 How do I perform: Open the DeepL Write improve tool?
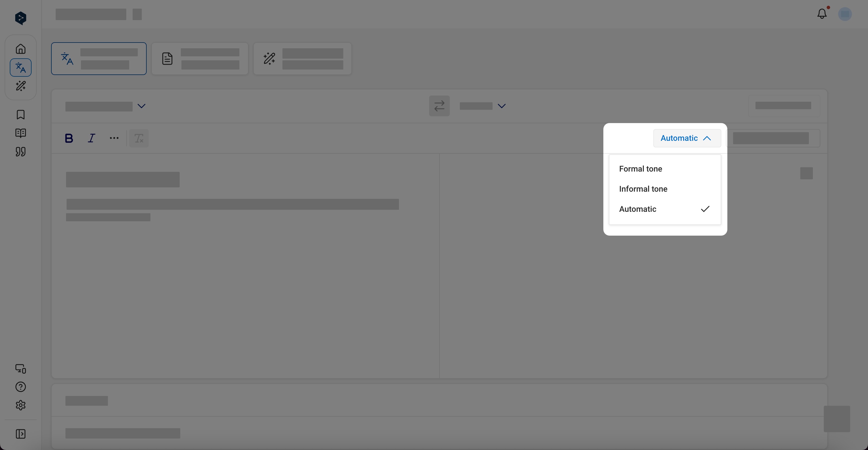(x=21, y=86)
